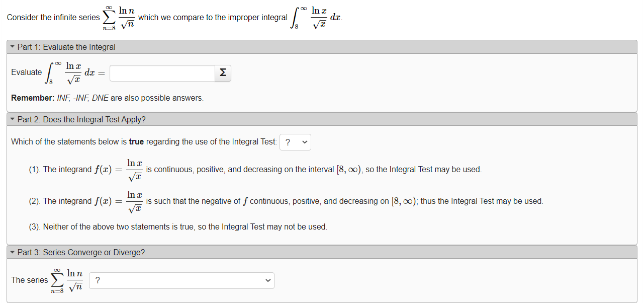The height and width of the screenshot is (303, 644).
Task: Open the Integral Test statement dropdown
Action: point(295,142)
